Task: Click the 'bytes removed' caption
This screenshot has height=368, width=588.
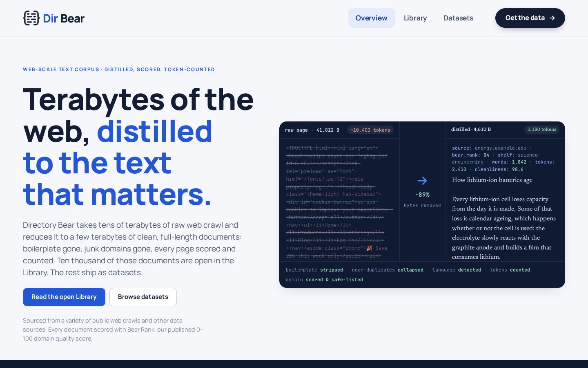Action: 422,205
